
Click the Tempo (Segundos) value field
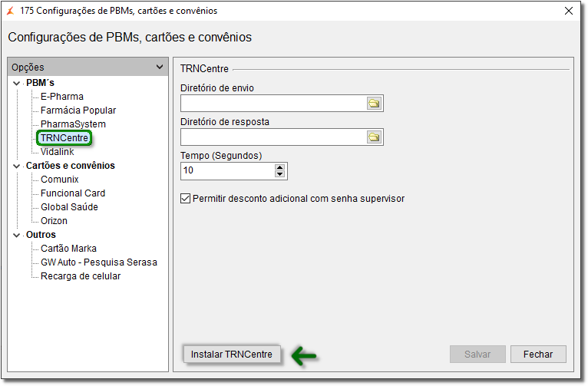click(226, 170)
